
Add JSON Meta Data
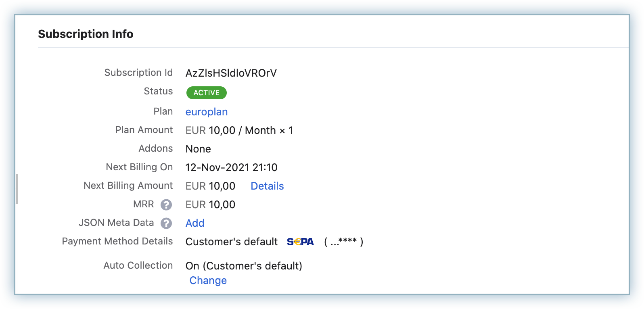tap(195, 223)
